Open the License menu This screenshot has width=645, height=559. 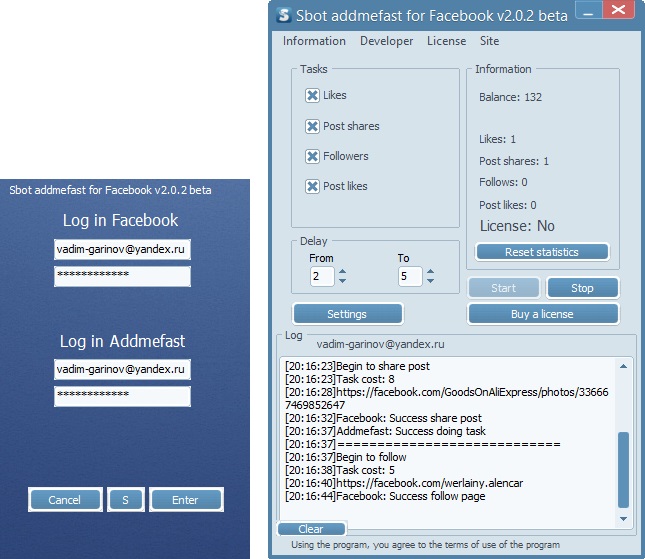tap(446, 41)
